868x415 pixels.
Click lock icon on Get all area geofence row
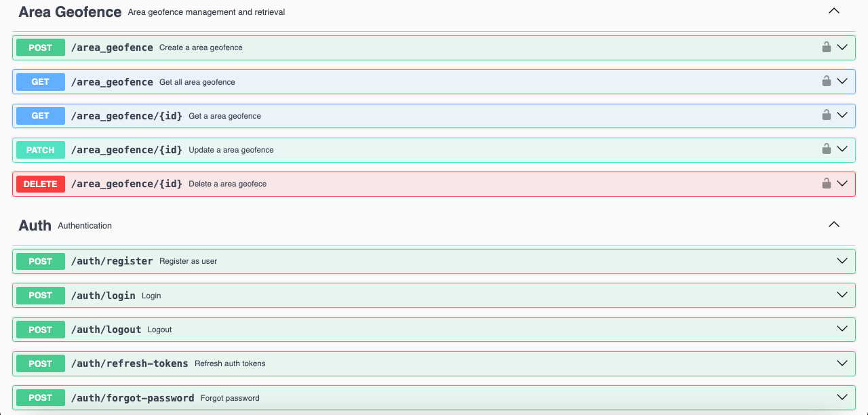(826, 81)
